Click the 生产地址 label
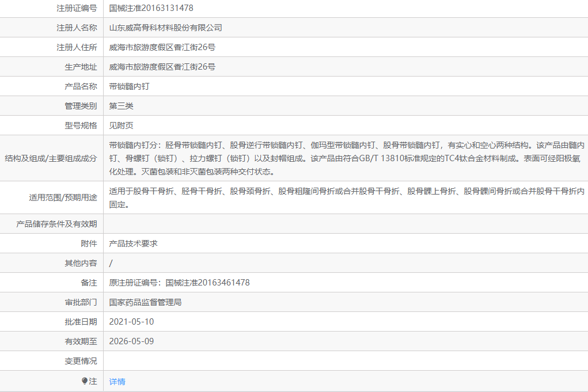588x392 pixels. 81,67
